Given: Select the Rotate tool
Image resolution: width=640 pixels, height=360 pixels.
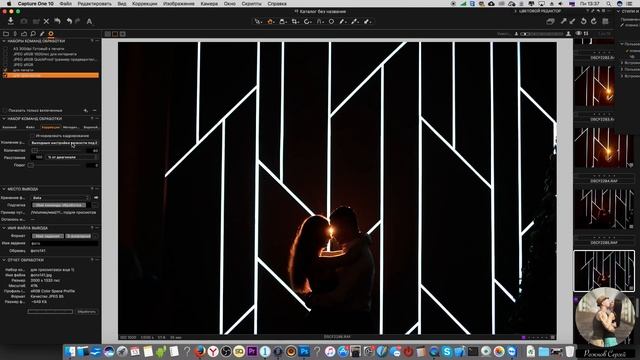Looking at the screenshot, I should point(307,21).
